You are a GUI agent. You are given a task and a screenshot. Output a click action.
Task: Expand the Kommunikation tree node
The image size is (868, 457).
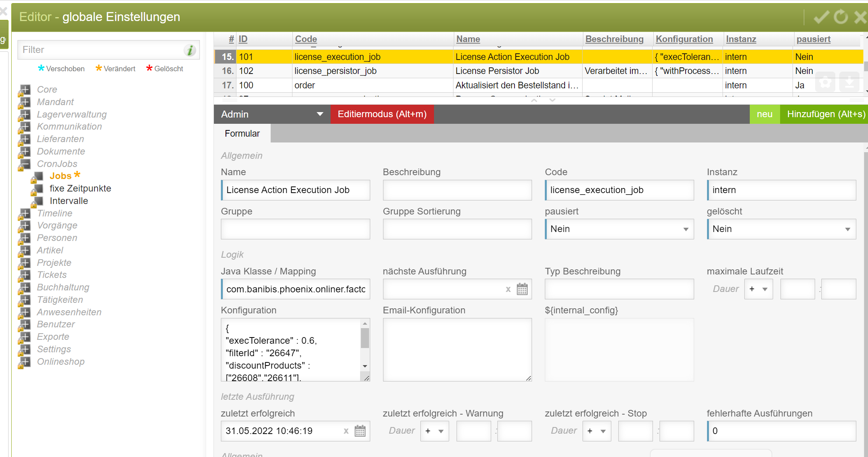click(24, 127)
